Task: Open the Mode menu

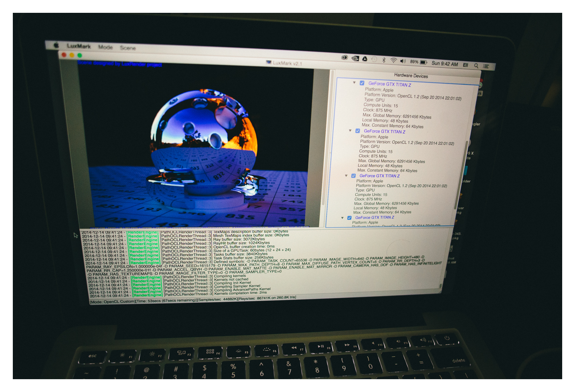Action: pyautogui.click(x=105, y=47)
